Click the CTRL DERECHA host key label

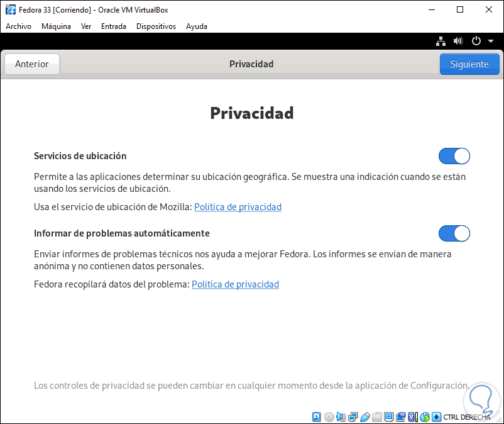point(467,417)
